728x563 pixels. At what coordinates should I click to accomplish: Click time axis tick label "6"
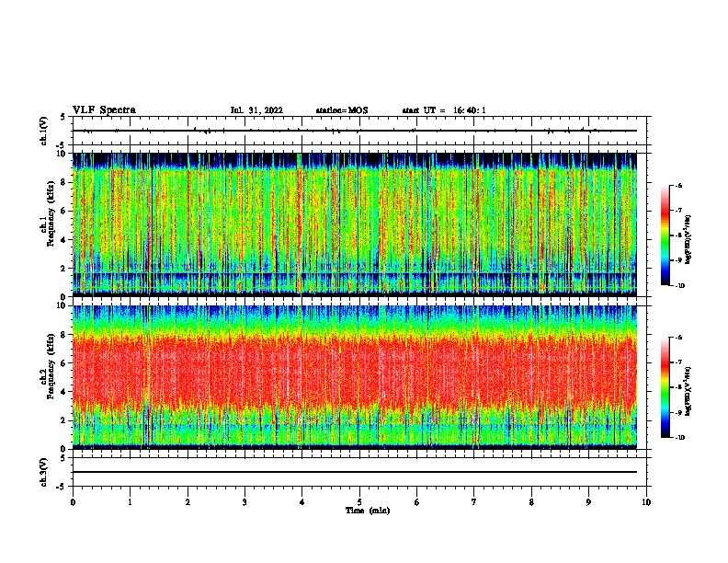(416, 502)
